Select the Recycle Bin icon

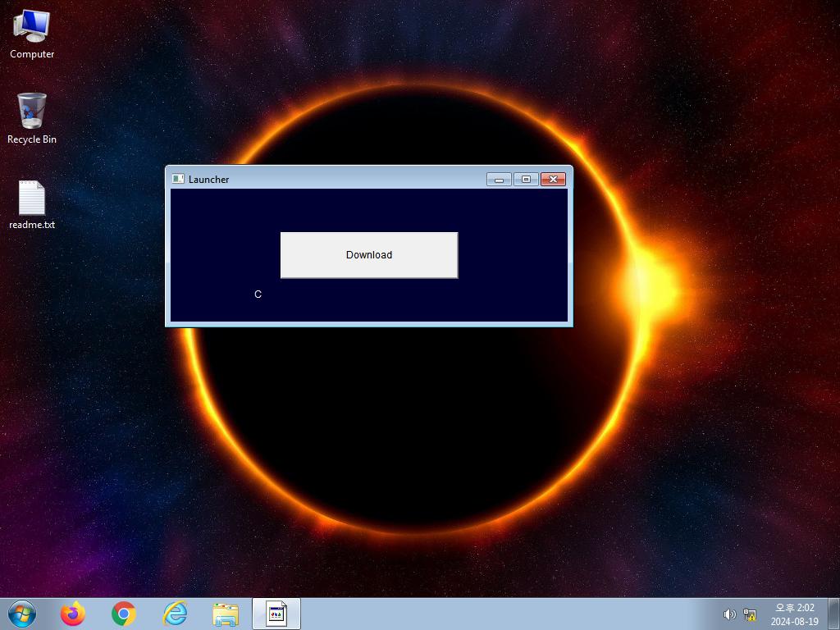(32, 119)
